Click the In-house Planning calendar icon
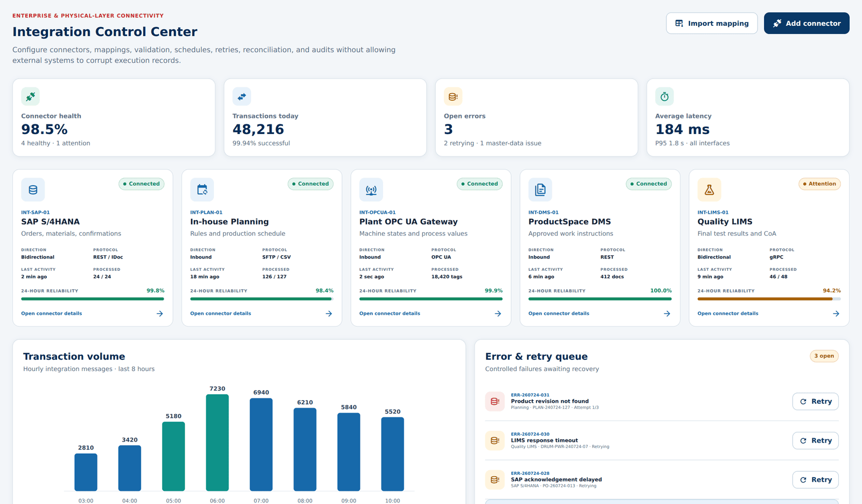This screenshot has height=504, width=862. coord(202,190)
